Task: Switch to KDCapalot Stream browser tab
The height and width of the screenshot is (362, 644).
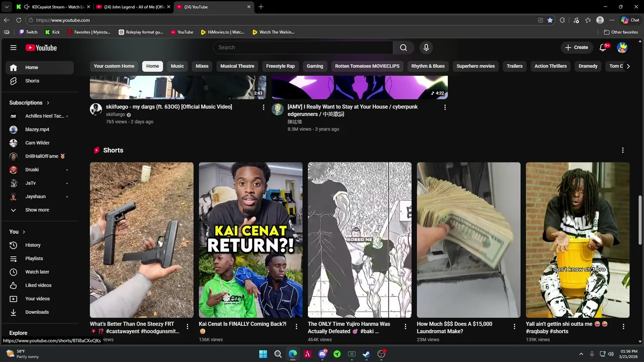Action: pos(53,7)
